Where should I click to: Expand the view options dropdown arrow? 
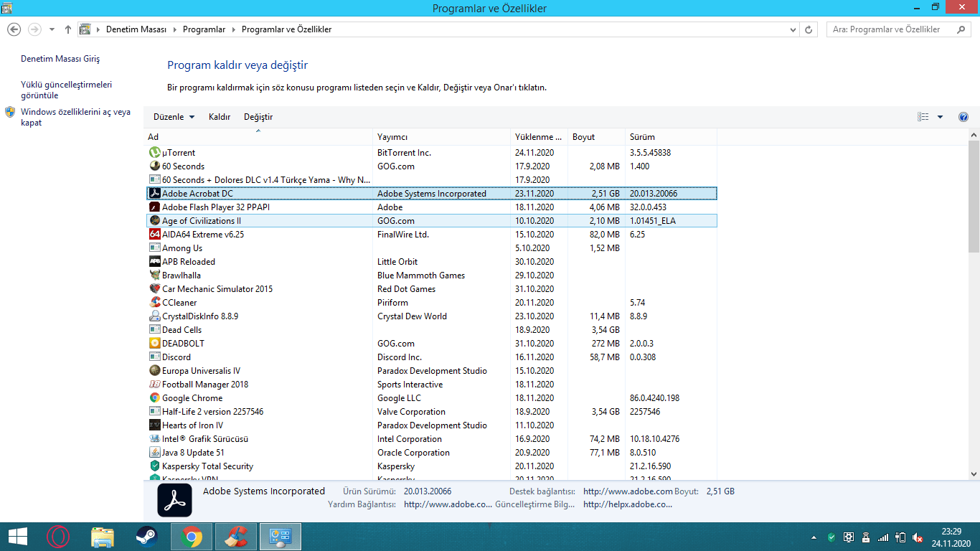pyautogui.click(x=940, y=117)
